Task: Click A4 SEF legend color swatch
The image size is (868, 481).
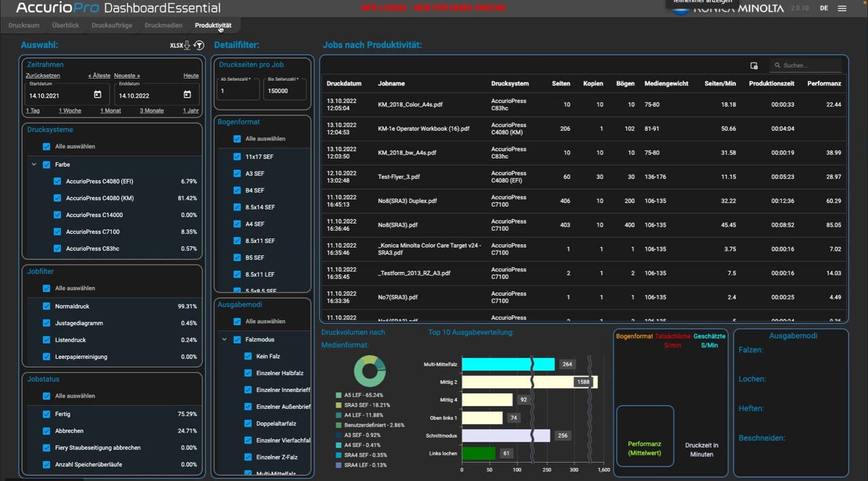Action: coord(339,445)
